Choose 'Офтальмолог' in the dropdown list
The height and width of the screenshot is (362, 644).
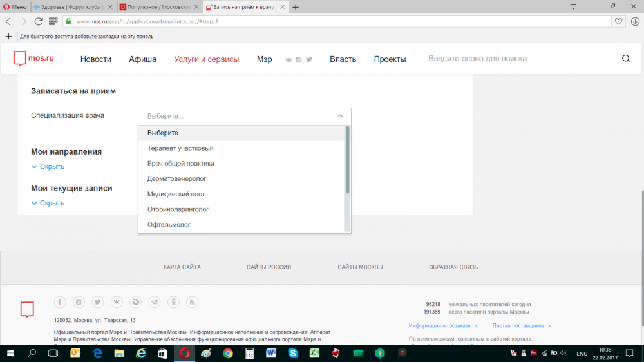169,225
